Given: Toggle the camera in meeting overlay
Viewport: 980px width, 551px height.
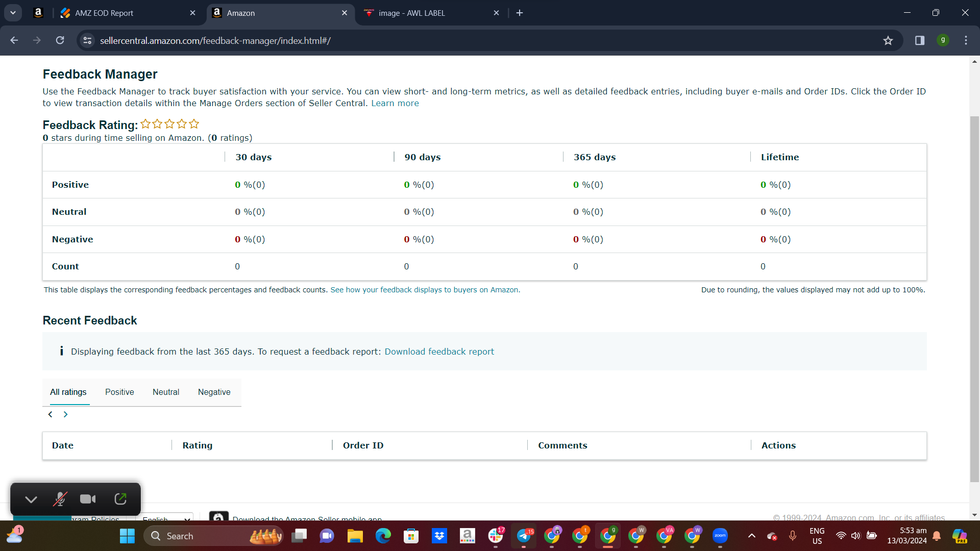Looking at the screenshot, I should (x=88, y=499).
